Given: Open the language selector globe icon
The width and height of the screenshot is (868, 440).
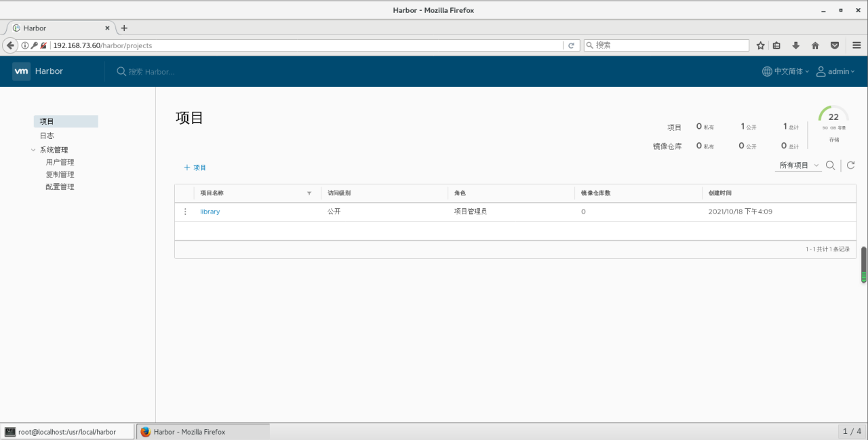Looking at the screenshot, I should click(766, 71).
